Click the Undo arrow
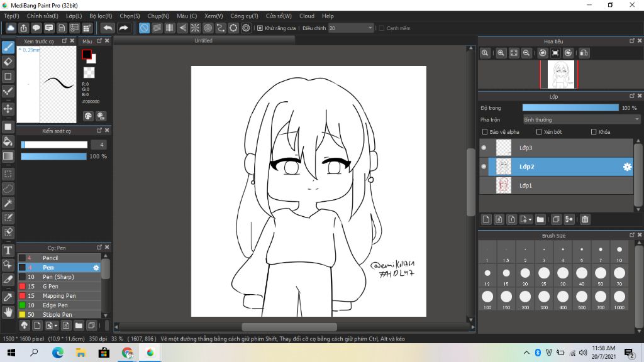Screen dimensions: 644x362 coord(108,28)
